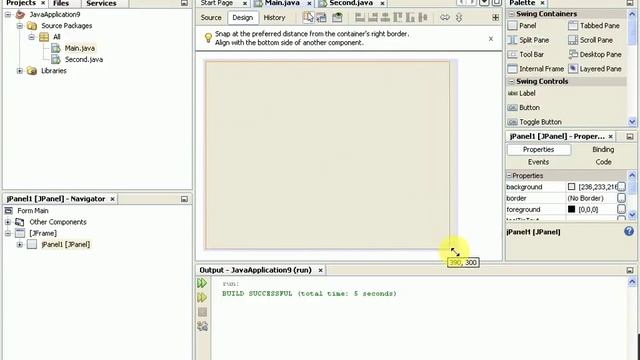
Task: Click the lightbulb hint icon
Action: coord(208,38)
